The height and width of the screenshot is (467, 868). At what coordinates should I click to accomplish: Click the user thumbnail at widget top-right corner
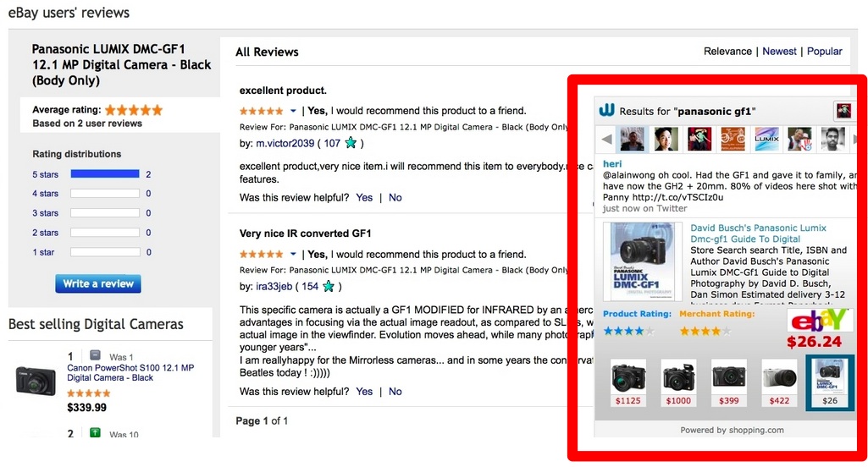click(843, 111)
